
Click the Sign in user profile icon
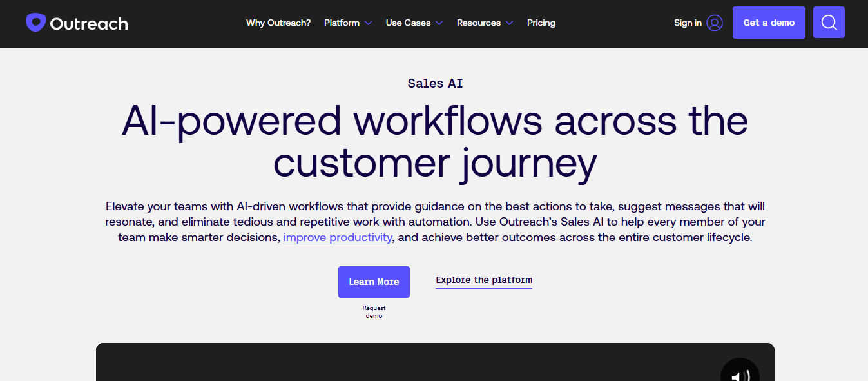tap(715, 23)
